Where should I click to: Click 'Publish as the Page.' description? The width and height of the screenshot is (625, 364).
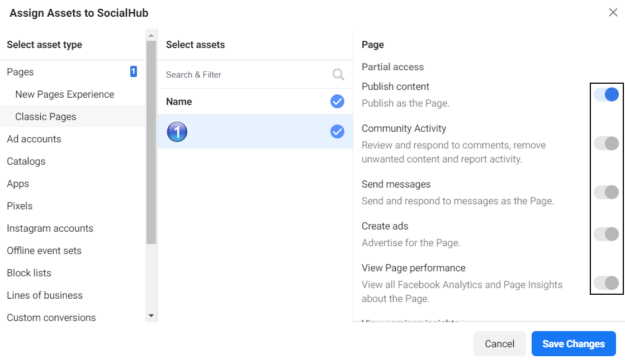405,103
